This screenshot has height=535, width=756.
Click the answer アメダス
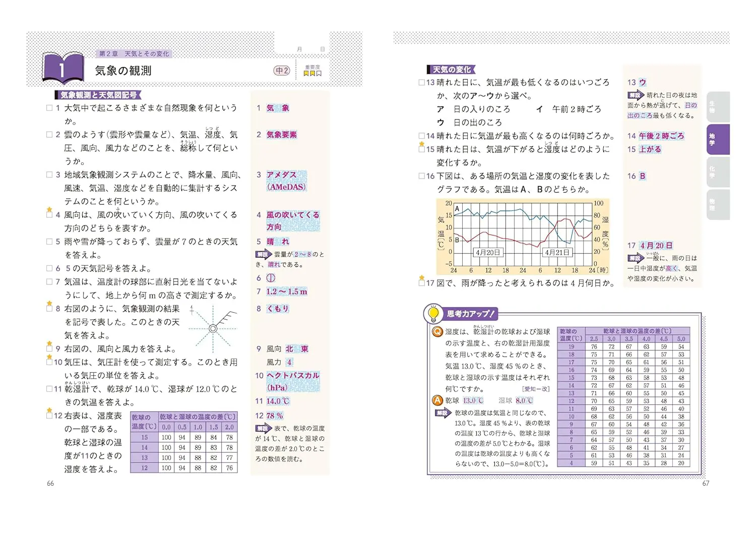(286, 181)
